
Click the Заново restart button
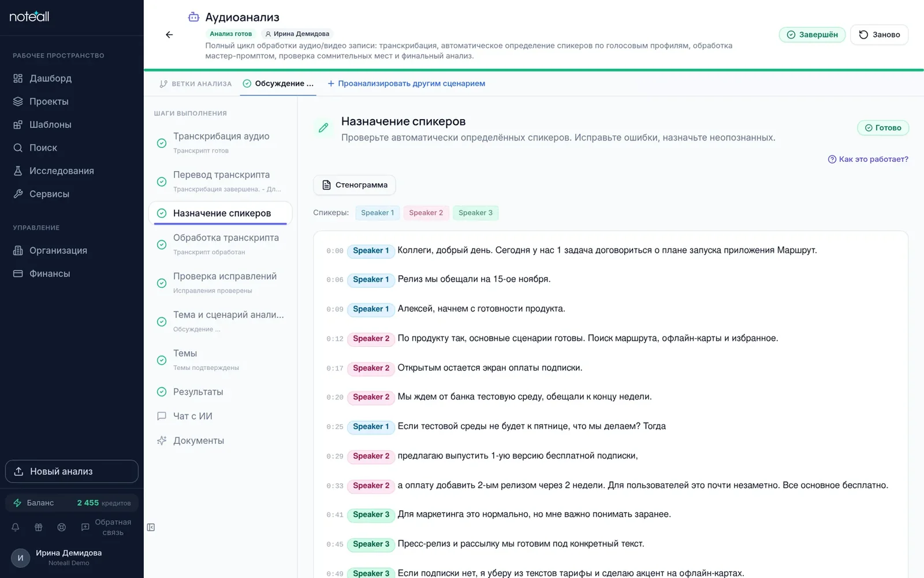pos(879,35)
